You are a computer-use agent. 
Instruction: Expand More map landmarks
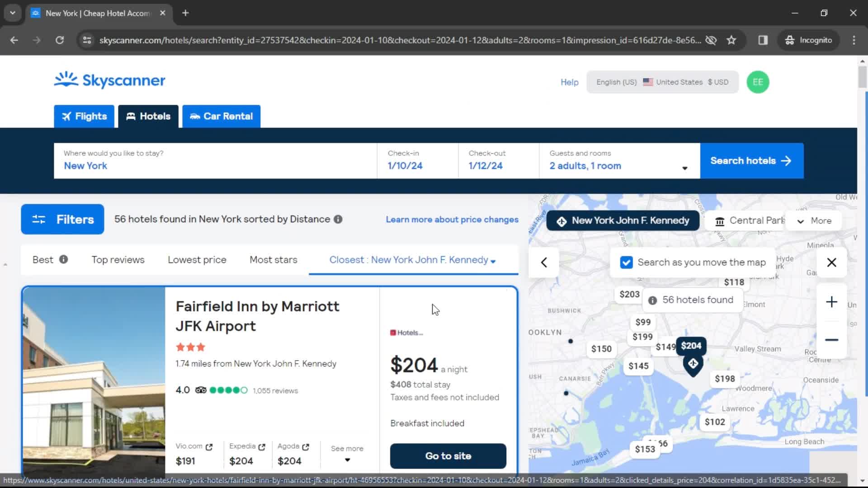point(814,221)
